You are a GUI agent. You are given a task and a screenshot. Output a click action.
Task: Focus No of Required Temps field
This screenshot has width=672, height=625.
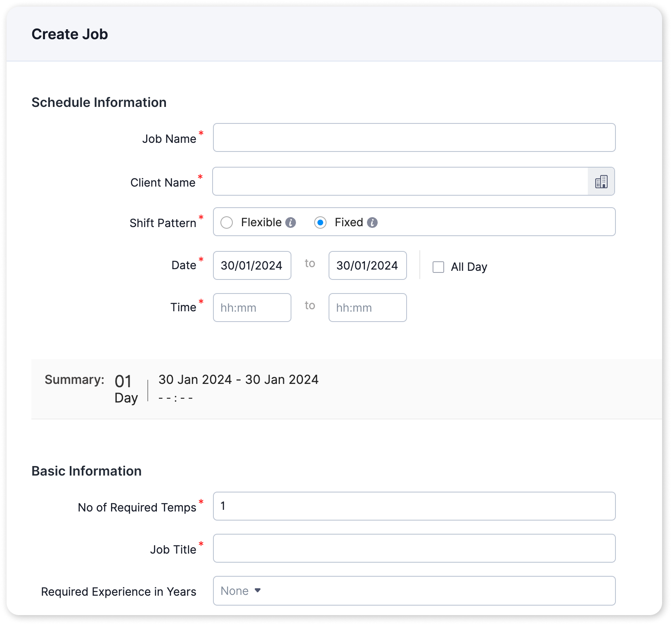pyautogui.click(x=414, y=506)
